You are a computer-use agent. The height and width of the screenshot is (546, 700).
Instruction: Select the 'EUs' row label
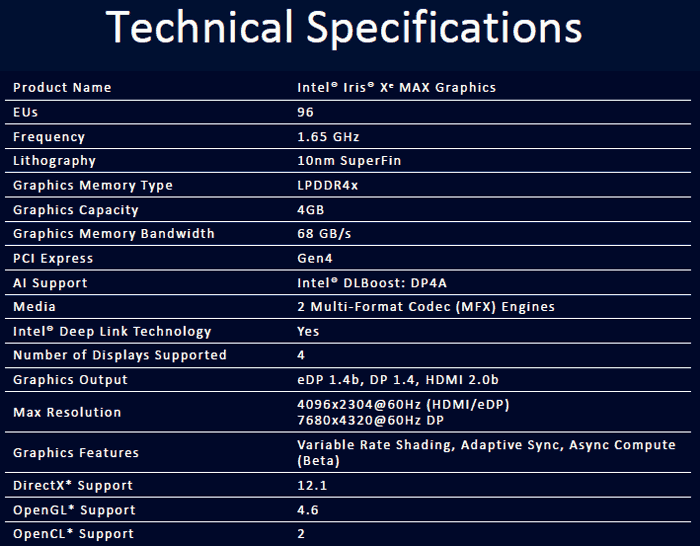pos(25,112)
